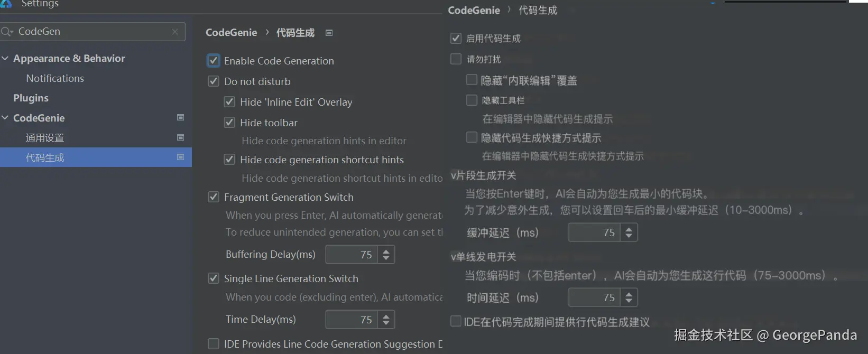This screenshot has width=868, height=354.
Task: Click the Time Delay(ms) input field
Action: click(353, 319)
